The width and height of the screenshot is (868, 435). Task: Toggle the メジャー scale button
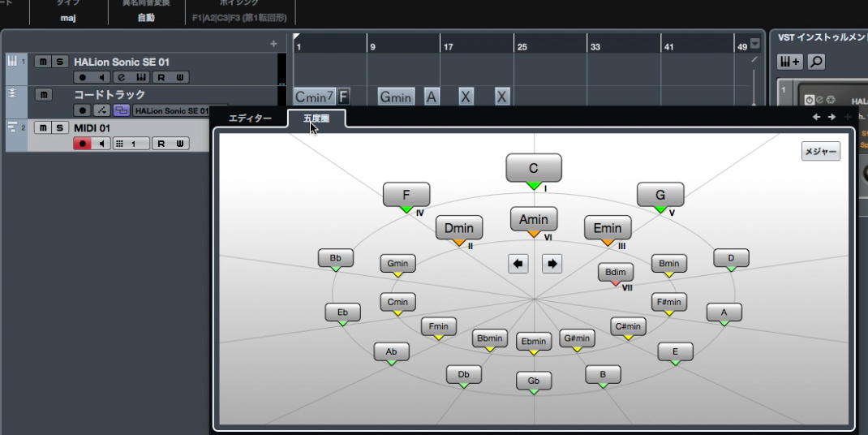coord(821,151)
